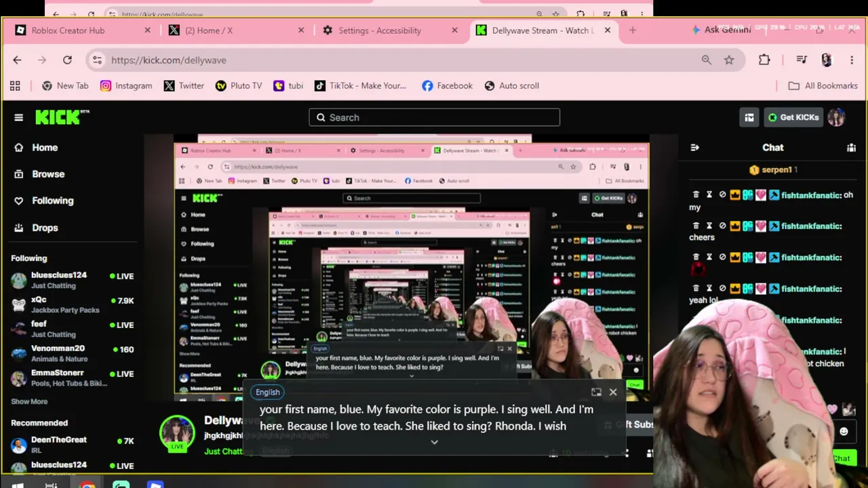868x488 pixels.
Task: Switch to the Roblox Creator Hub tab
Action: point(81,30)
